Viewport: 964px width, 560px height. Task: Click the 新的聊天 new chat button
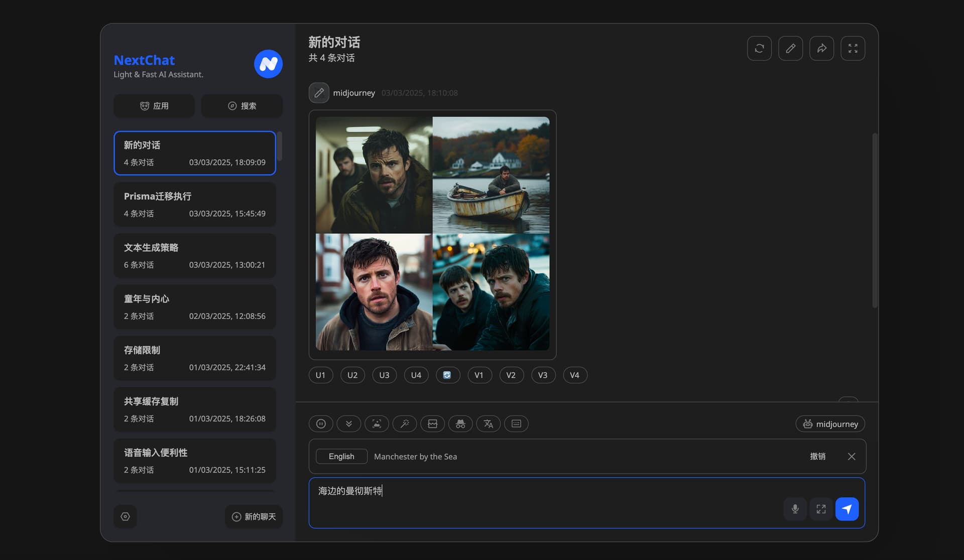tap(254, 516)
